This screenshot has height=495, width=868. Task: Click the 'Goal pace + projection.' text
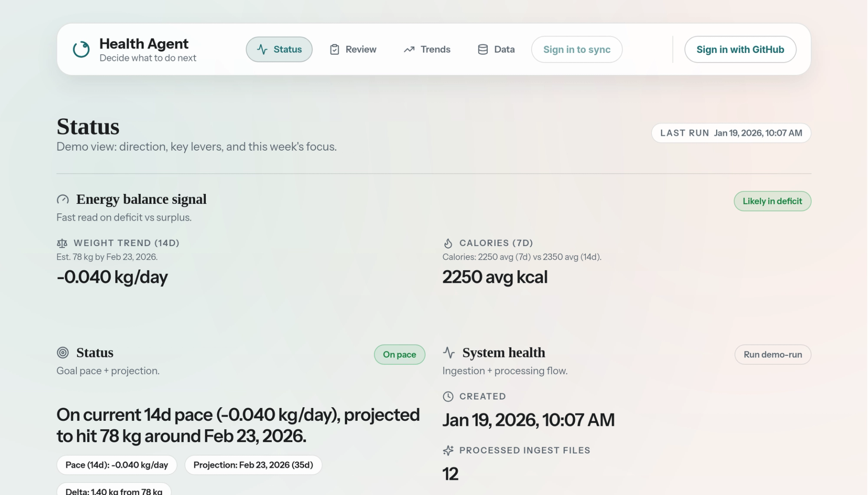coord(108,371)
